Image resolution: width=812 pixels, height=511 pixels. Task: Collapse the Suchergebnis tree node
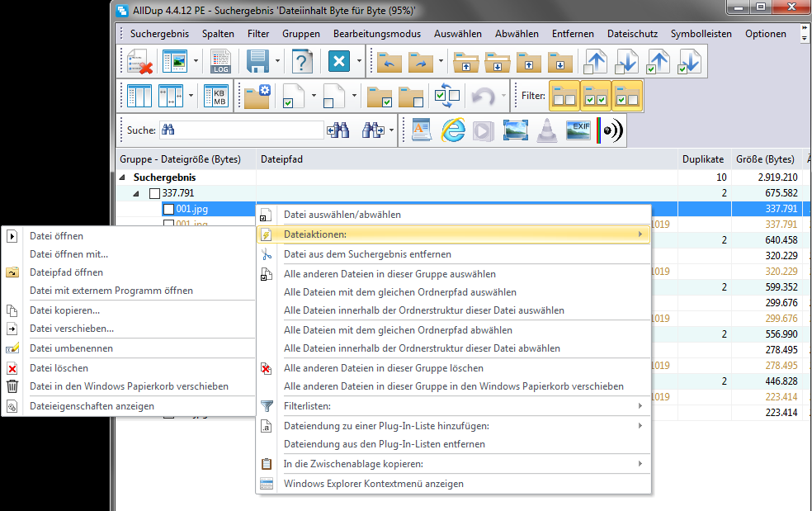123,177
